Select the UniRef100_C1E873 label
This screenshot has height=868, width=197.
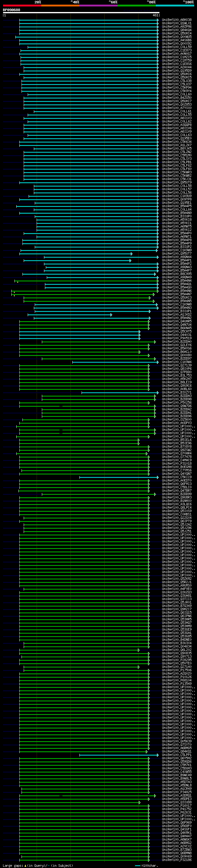(x=177, y=50)
